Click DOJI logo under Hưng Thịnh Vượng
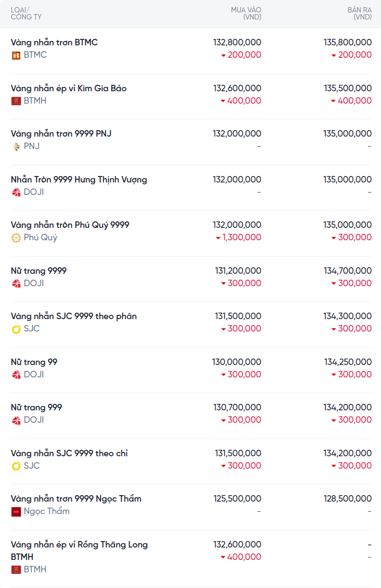The image size is (381, 588). pos(16,192)
